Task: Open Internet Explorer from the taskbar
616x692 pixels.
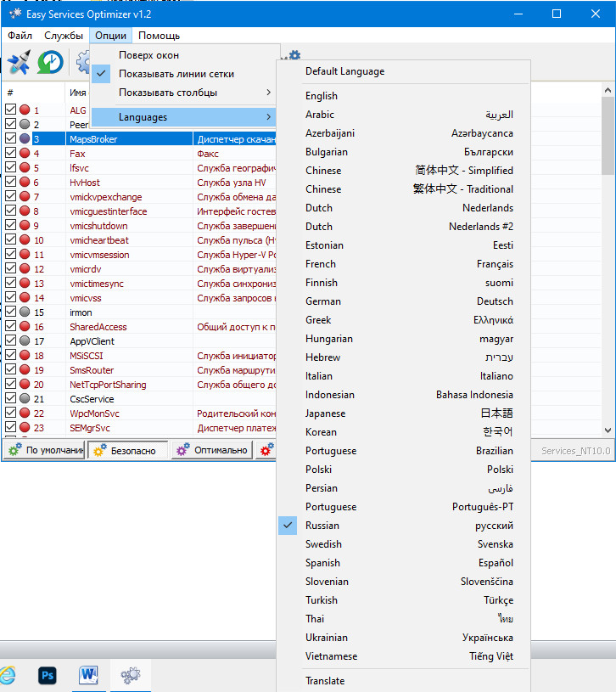Action: pyautogui.click(x=7, y=675)
